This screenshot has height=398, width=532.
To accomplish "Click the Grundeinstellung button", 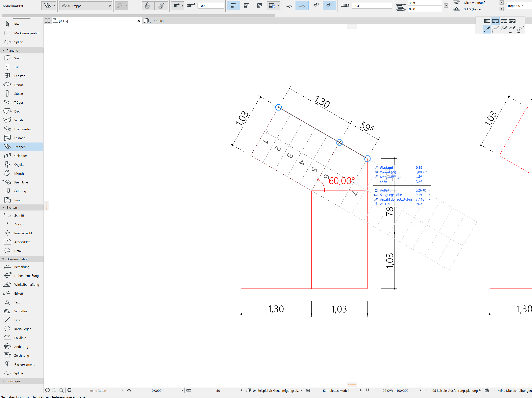I will coord(13,6).
